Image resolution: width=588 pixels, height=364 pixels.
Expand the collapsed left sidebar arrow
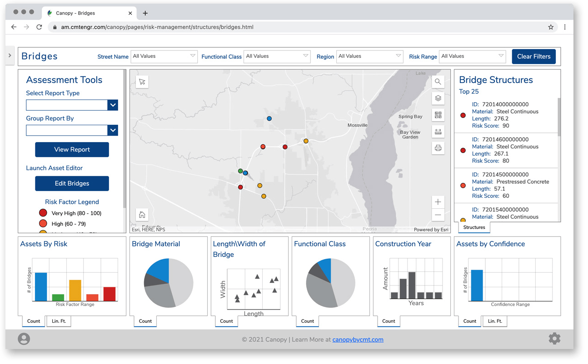[x=10, y=56]
